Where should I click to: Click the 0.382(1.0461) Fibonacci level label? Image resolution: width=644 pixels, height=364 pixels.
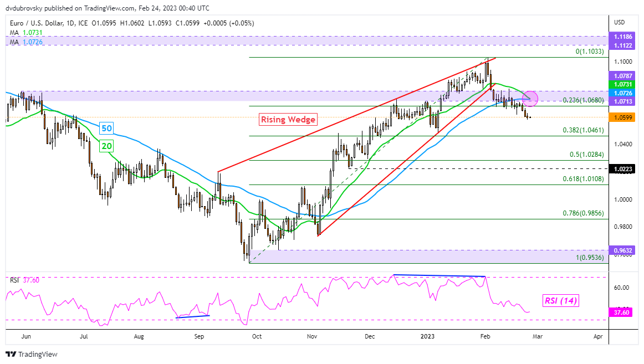[583, 130]
